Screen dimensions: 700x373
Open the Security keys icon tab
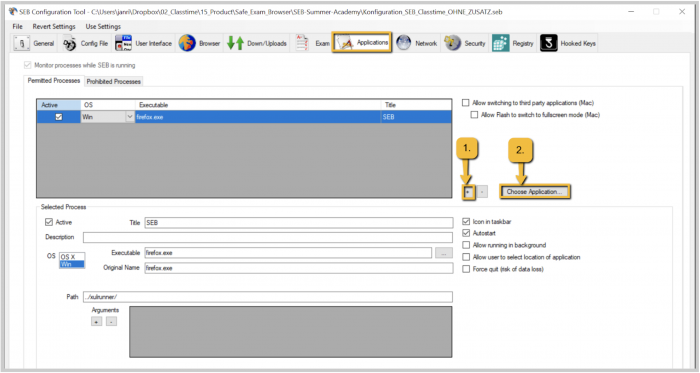pyautogui.click(x=452, y=43)
